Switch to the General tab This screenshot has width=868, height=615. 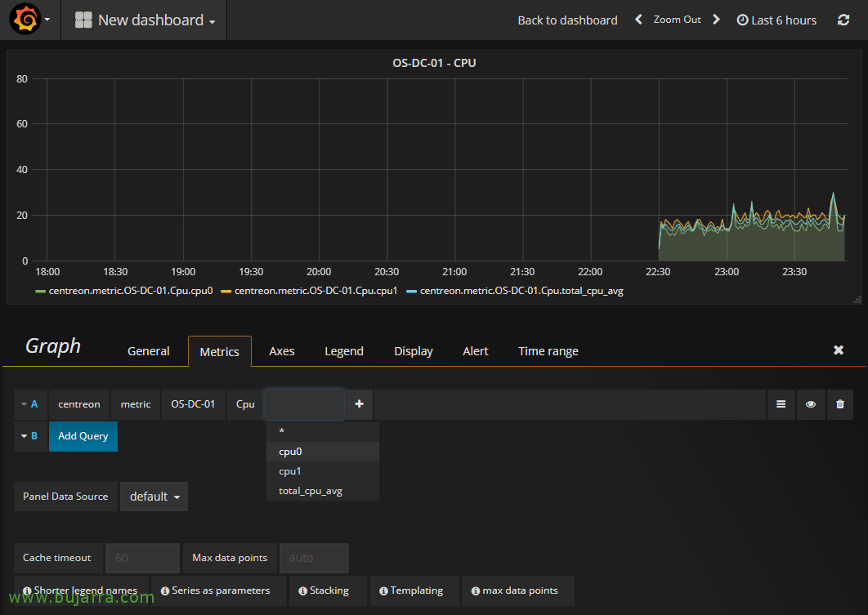pos(149,351)
